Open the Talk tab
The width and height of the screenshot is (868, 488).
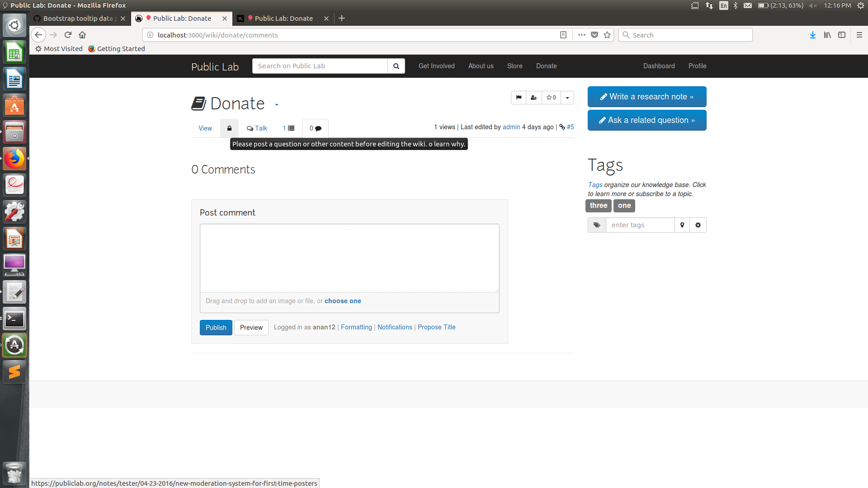[257, 128]
